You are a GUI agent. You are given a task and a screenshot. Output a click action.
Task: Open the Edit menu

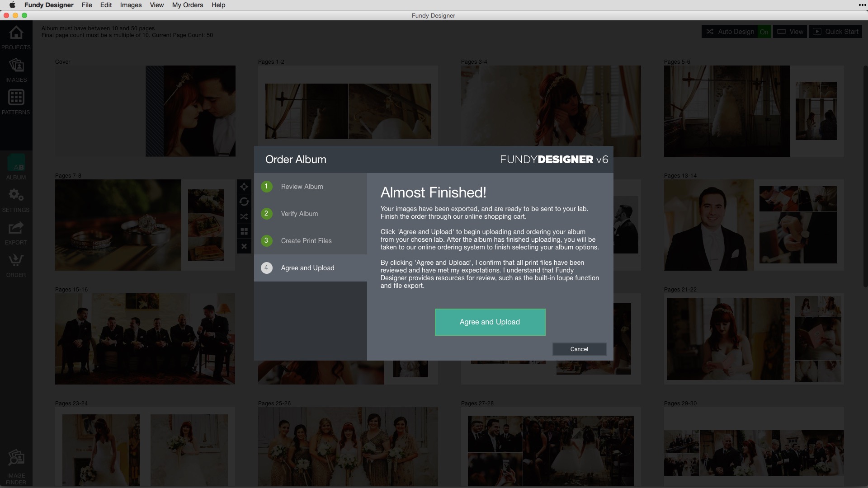pyautogui.click(x=106, y=5)
